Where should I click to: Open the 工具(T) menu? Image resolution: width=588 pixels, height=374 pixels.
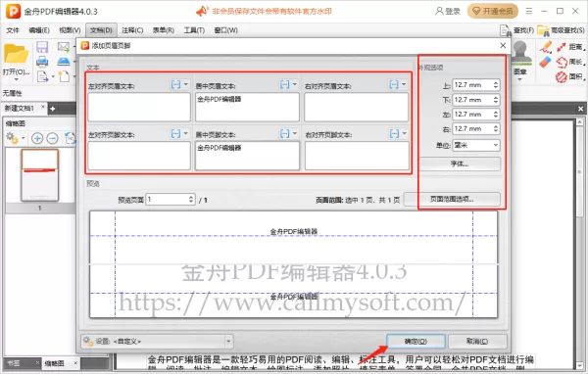tap(194, 30)
